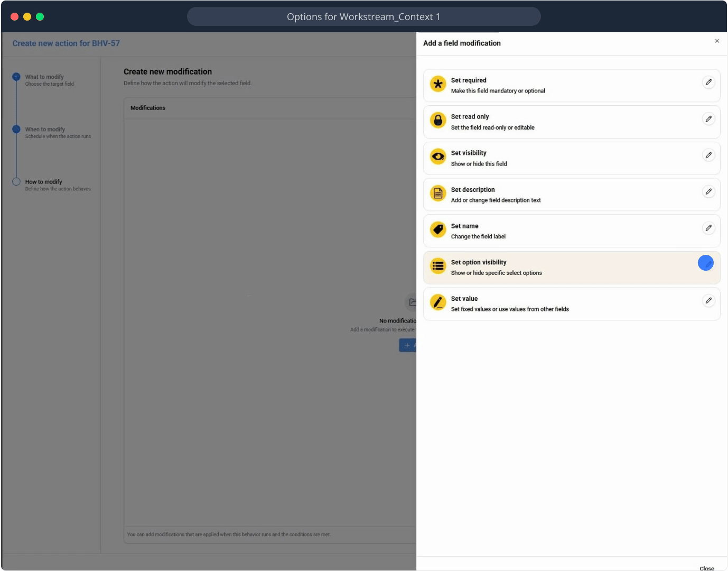Viewport: 728px width, 571px height.
Task: Click 'Set fixed values or use values' description
Action: (510, 309)
